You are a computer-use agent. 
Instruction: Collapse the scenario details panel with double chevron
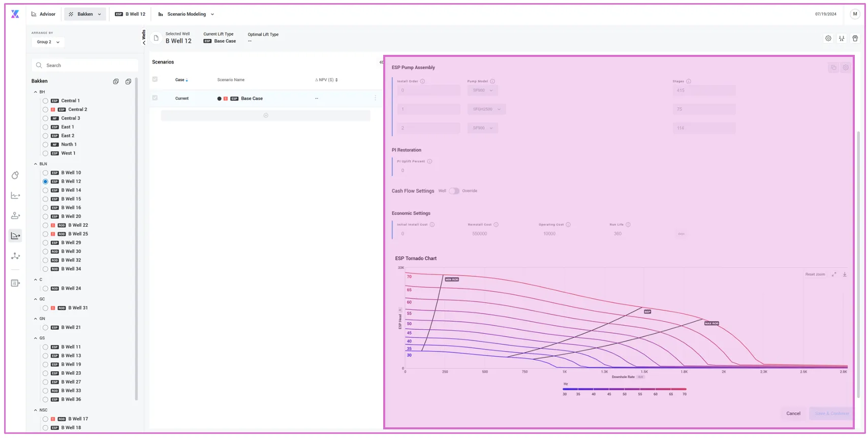381,62
